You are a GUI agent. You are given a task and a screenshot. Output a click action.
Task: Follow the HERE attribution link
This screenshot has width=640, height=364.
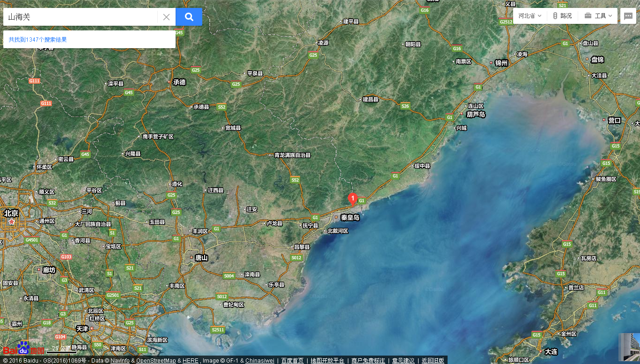pyautogui.click(x=191, y=361)
